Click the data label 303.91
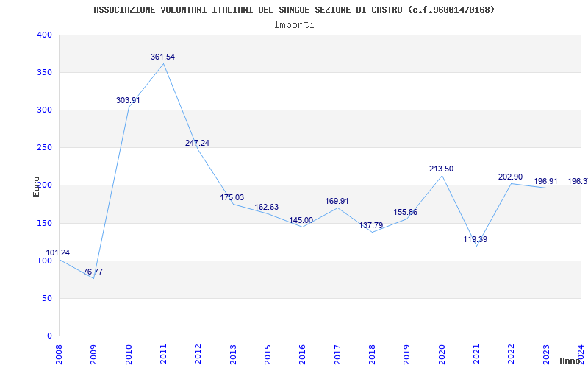This screenshot has height=368, width=588. tap(128, 100)
